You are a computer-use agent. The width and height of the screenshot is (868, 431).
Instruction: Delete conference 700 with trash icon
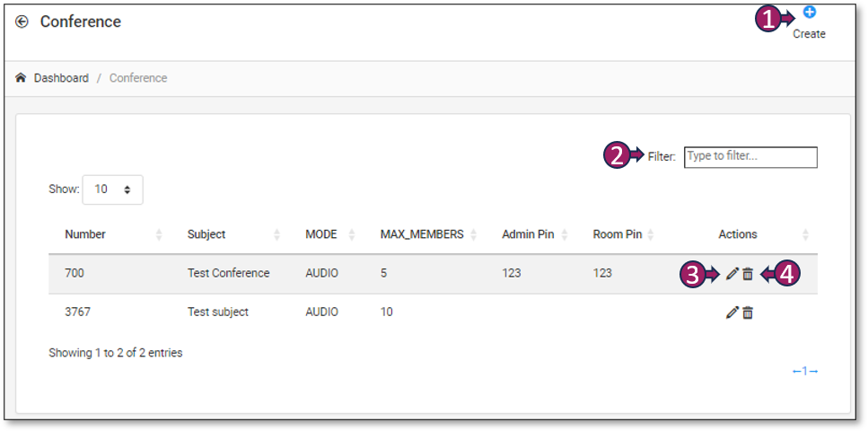click(748, 274)
